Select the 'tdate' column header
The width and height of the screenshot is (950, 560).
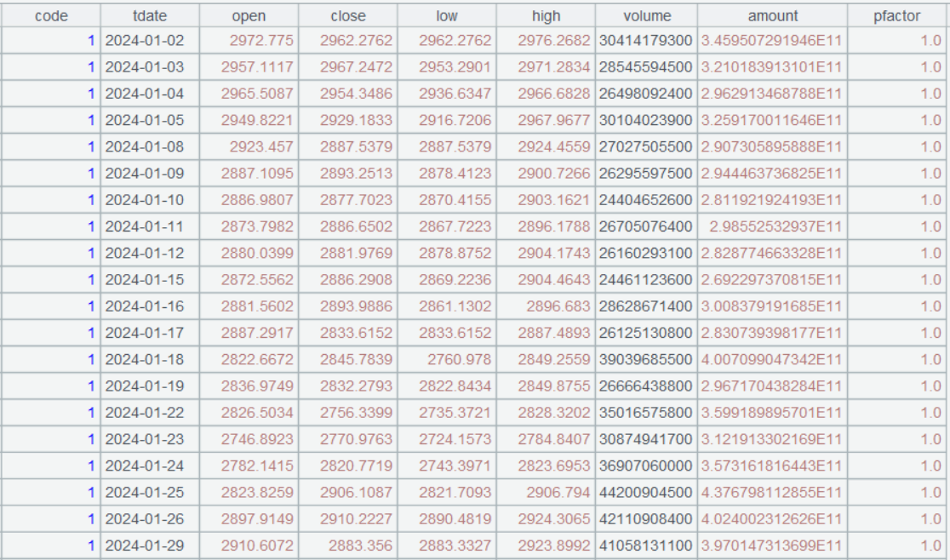(150, 15)
